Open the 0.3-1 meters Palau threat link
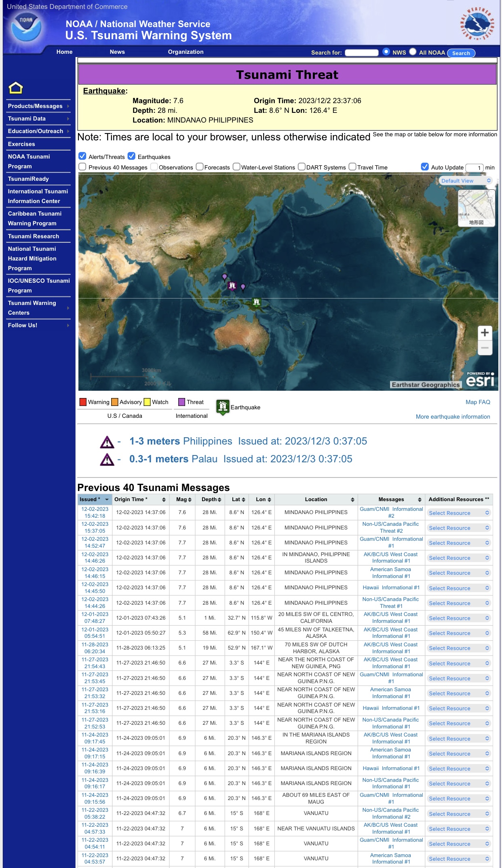Viewport: 502px width, 868px height. coord(241,459)
